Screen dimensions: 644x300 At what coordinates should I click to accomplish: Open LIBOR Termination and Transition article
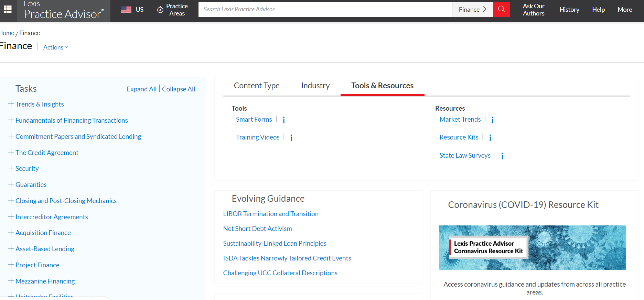click(271, 214)
